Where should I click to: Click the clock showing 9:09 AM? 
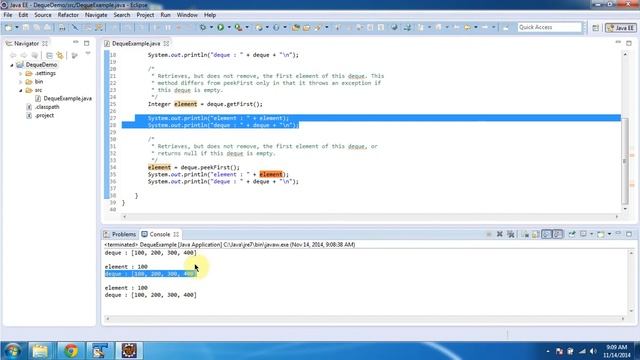(x=617, y=347)
